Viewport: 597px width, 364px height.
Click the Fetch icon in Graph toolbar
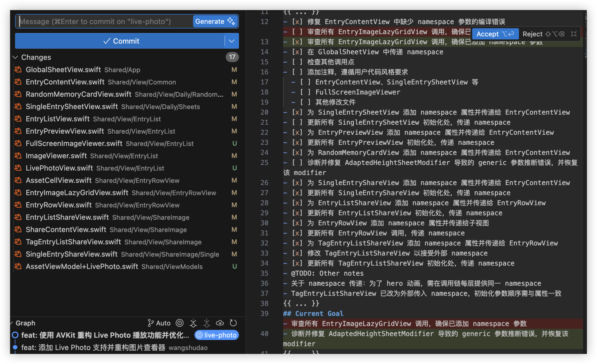[193, 323]
